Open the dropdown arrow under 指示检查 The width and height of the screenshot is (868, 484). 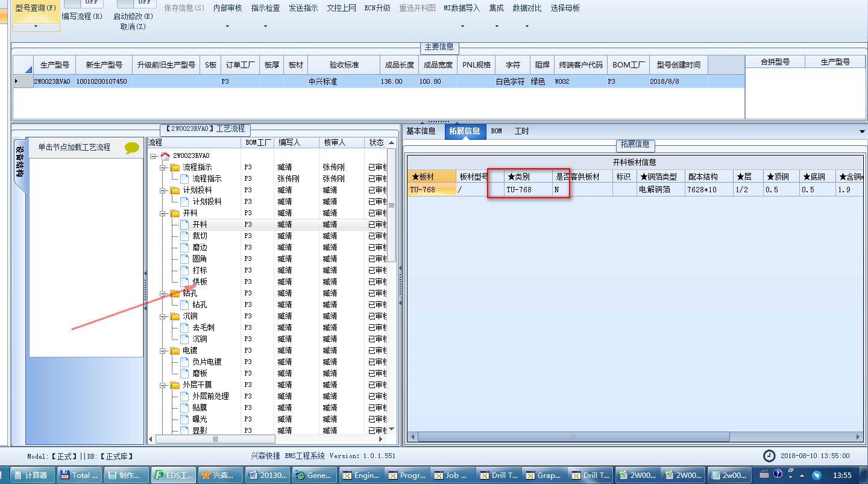click(265, 27)
